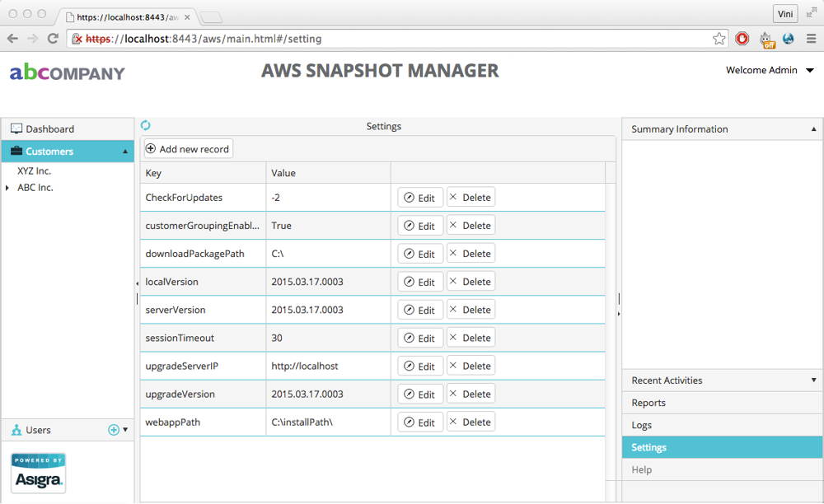
Task: Click the Users person icon
Action: [x=17, y=429]
